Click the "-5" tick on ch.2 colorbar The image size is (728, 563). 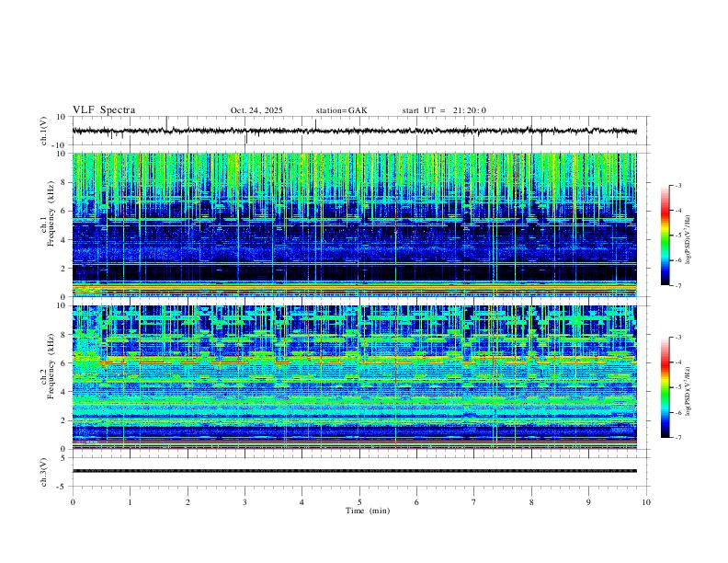pos(678,387)
